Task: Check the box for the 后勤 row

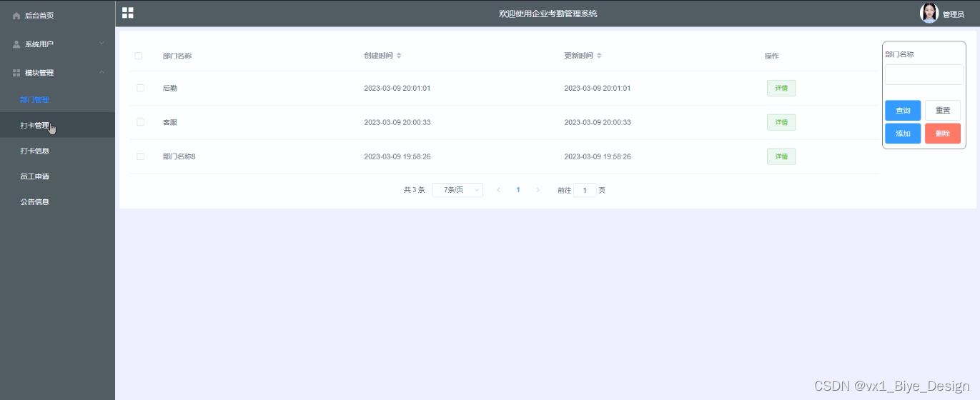Action: pos(140,88)
